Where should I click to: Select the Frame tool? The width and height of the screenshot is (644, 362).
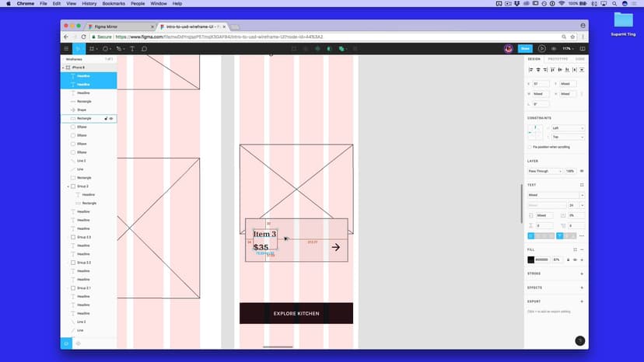pos(91,48)
